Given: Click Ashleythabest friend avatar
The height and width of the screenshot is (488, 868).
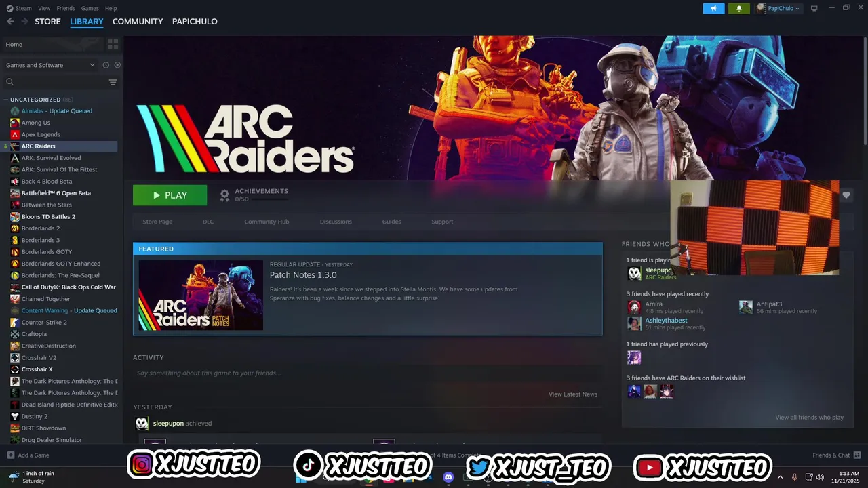Looking at the screenshot, I should (634, 323).
